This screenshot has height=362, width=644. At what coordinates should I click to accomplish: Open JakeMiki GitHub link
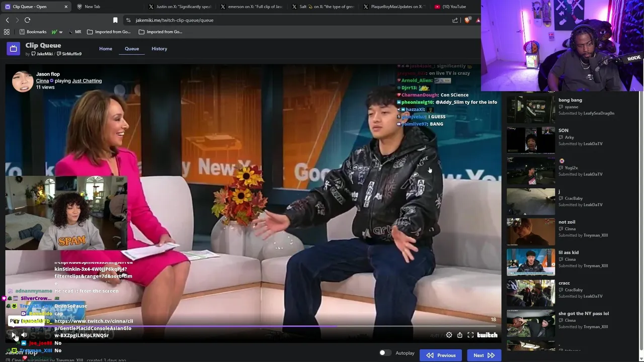pyautogui.click(x=42, y=54)
